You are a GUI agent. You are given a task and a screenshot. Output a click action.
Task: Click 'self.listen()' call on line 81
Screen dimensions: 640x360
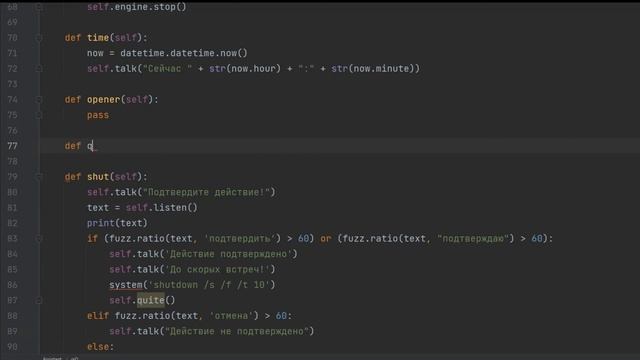162,208
